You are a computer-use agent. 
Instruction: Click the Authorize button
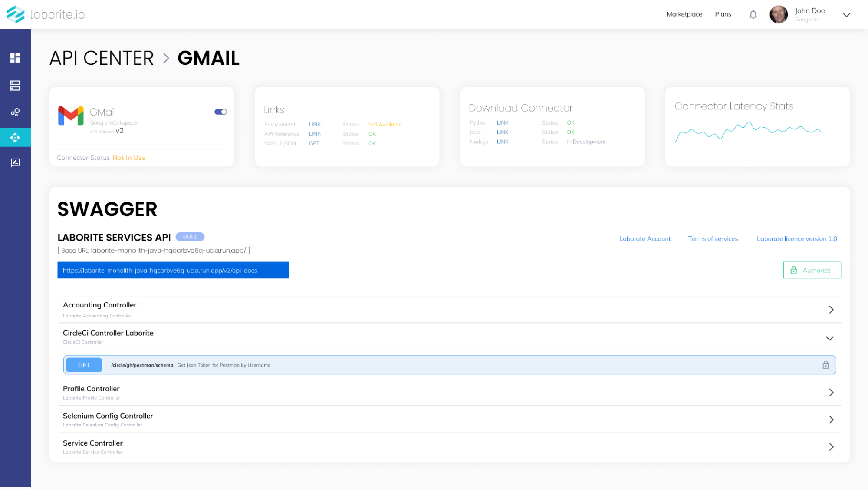point(812,270)
